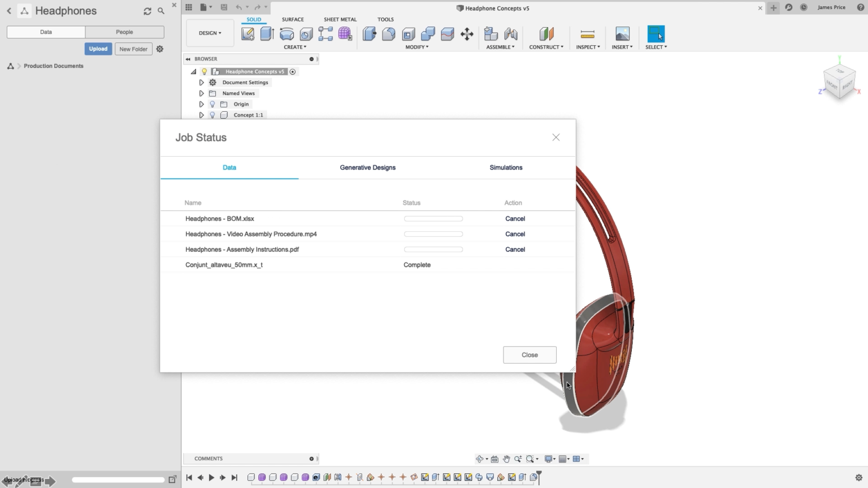
Task: Click the Pan tool in navigation bar
Action: coord(507,459)
